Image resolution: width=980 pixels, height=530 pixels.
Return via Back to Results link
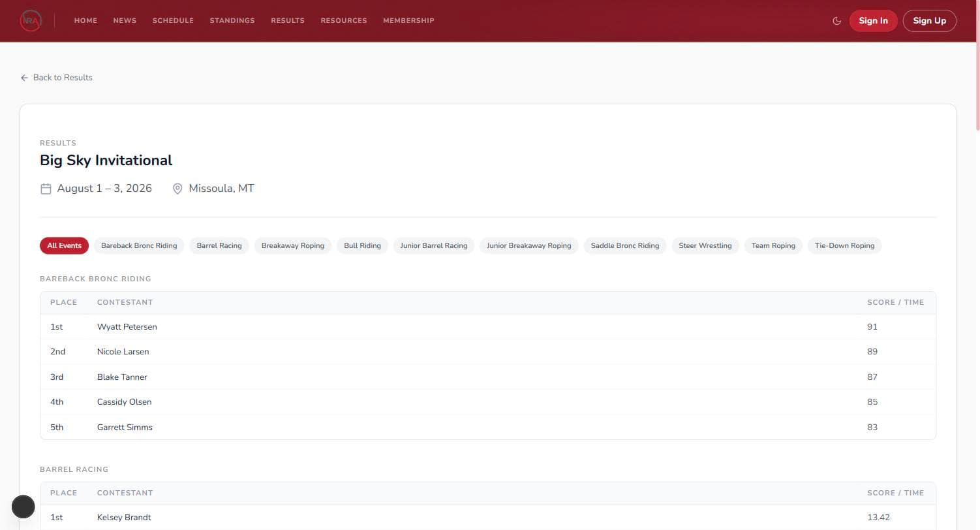(x=56, y=78)
